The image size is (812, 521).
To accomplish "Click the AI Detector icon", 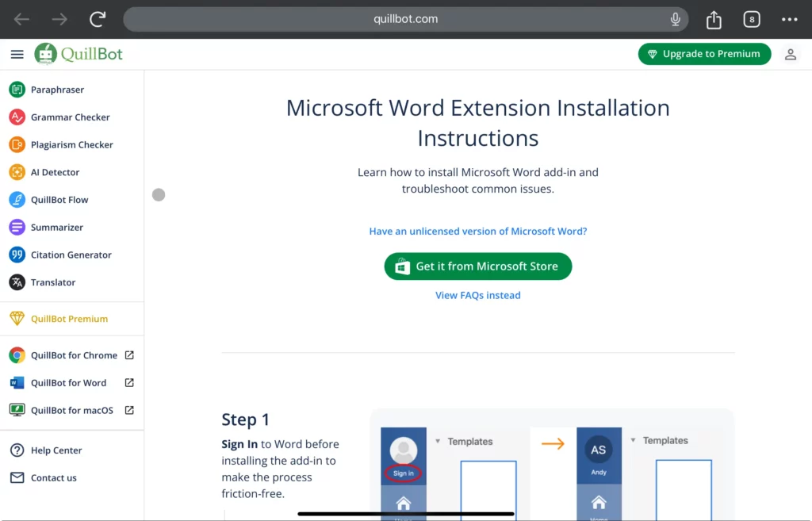I will (17, 172).
